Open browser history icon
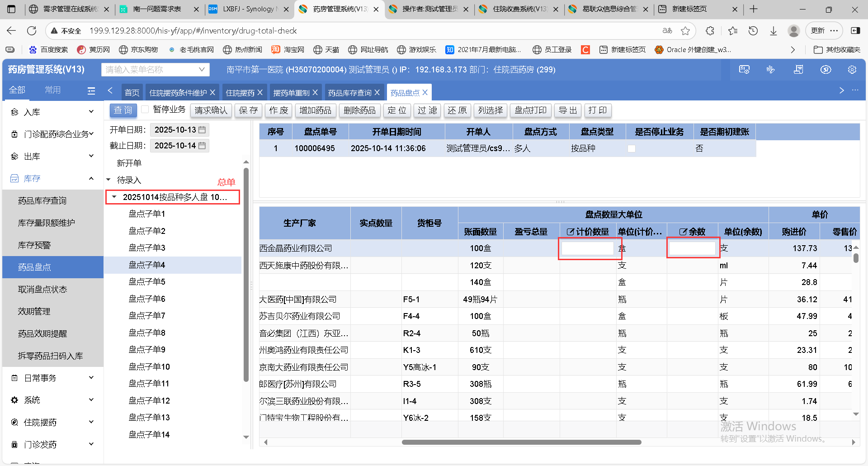 point(753,31)
